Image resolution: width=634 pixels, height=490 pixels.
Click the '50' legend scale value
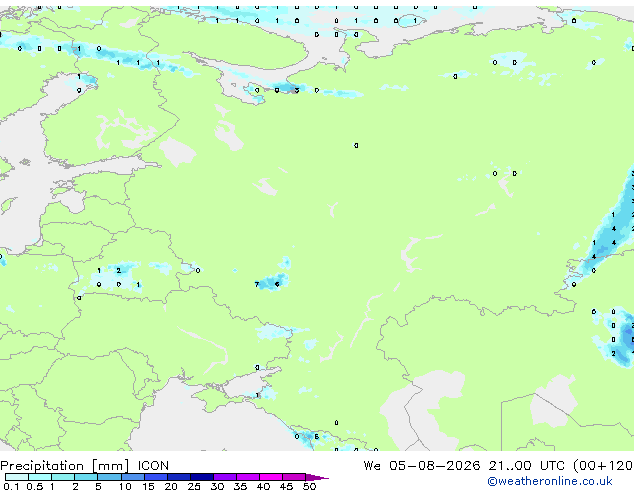tap(309, 486)
